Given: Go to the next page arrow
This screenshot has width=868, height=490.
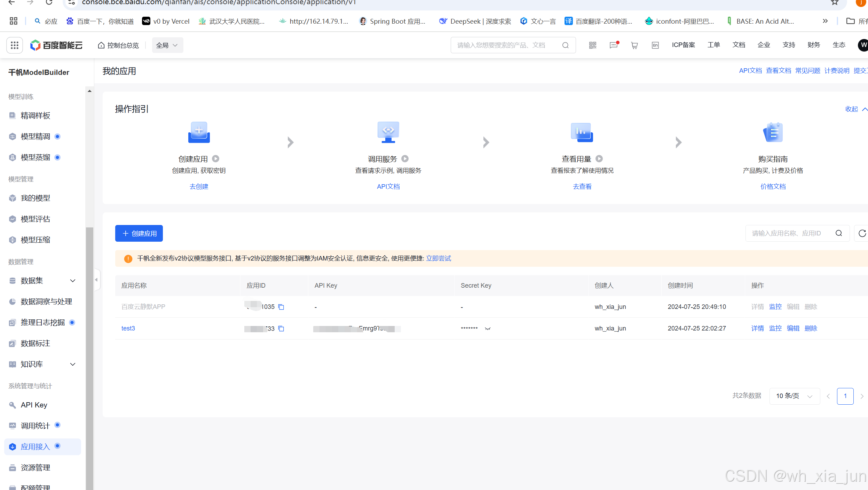Looking at the screenshot, I should 862,396.
